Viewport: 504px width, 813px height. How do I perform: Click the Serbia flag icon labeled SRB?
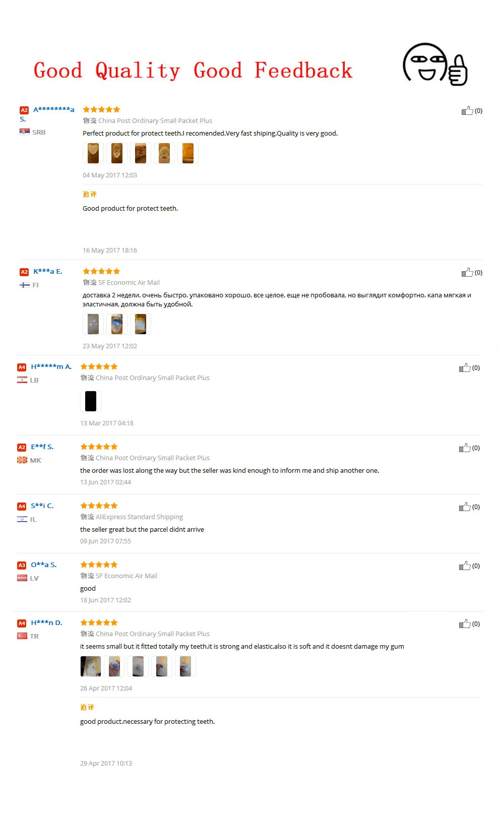coord(24,132)
